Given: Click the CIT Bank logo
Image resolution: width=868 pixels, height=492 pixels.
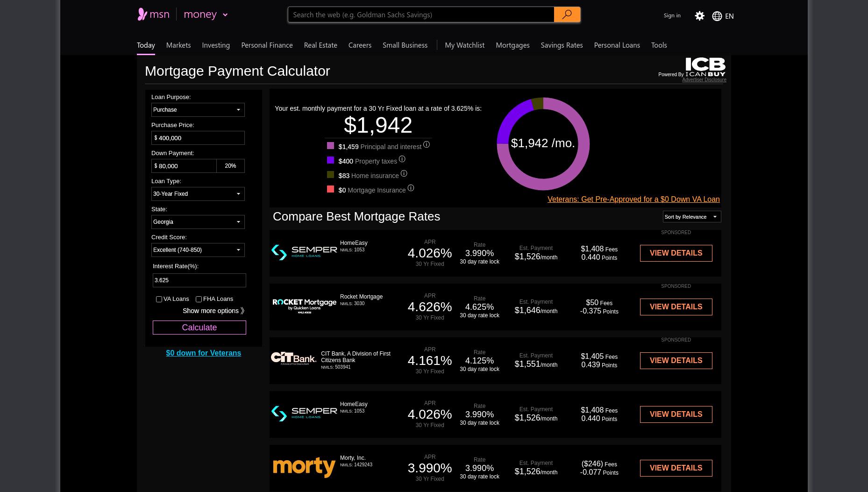Looking at the screenshot, I should 293,358.
